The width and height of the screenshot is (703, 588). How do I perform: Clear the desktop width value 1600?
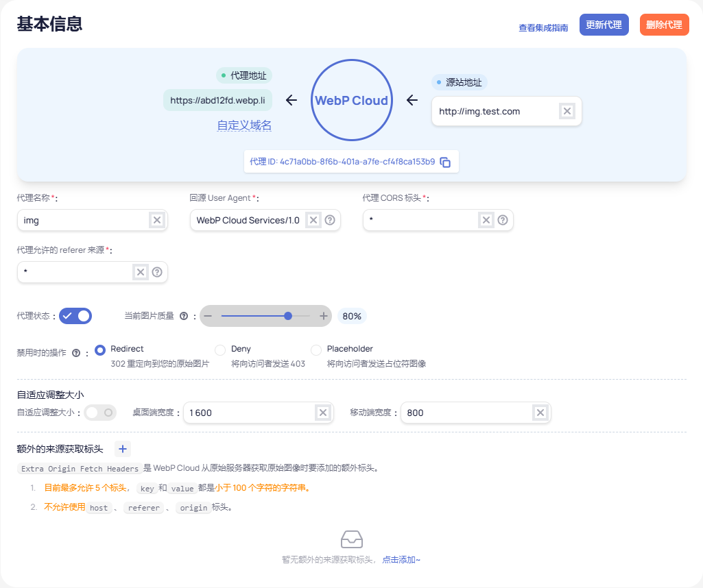point(323,413)
